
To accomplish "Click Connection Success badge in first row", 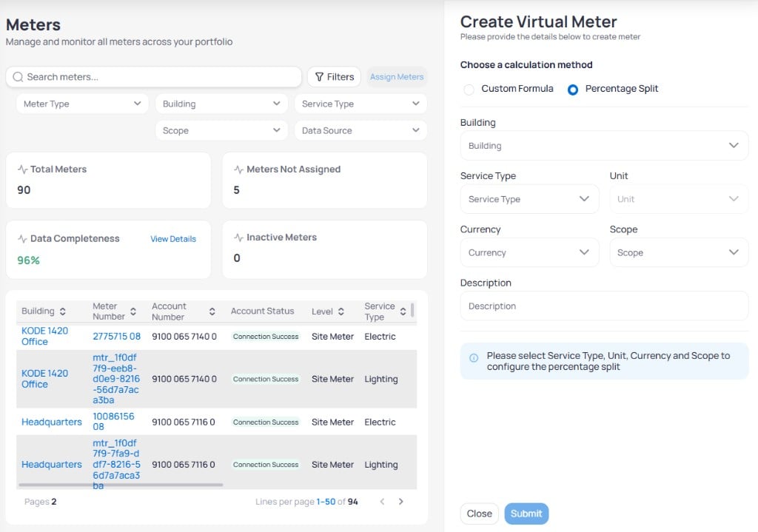I will [266, 337].
